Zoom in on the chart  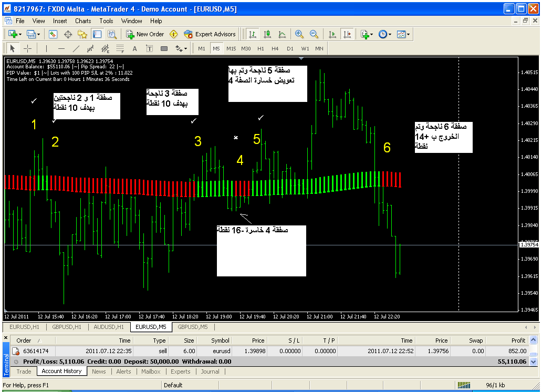299,34
